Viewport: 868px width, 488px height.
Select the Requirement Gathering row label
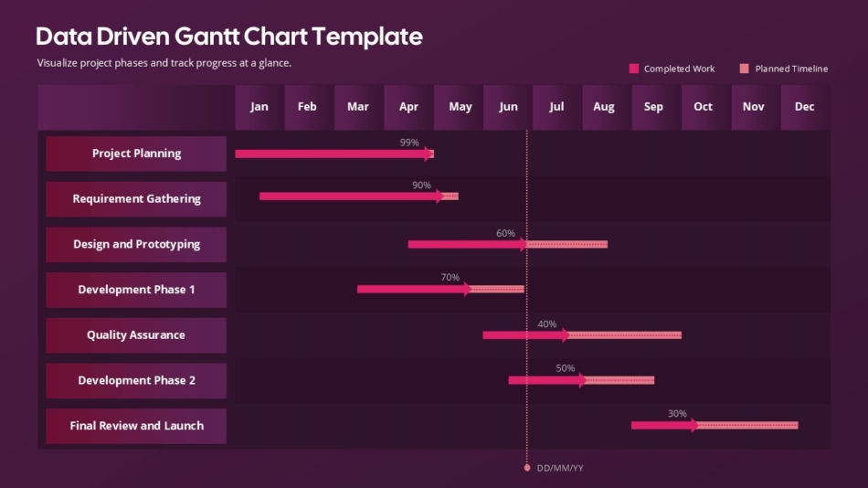136,198
